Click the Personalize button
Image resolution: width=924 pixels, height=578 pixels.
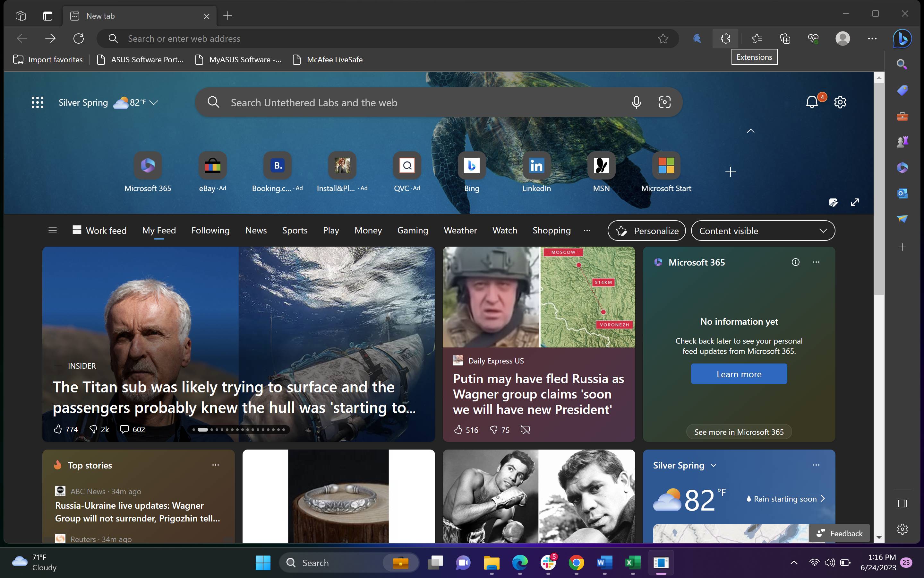click(x=646, y=231)
